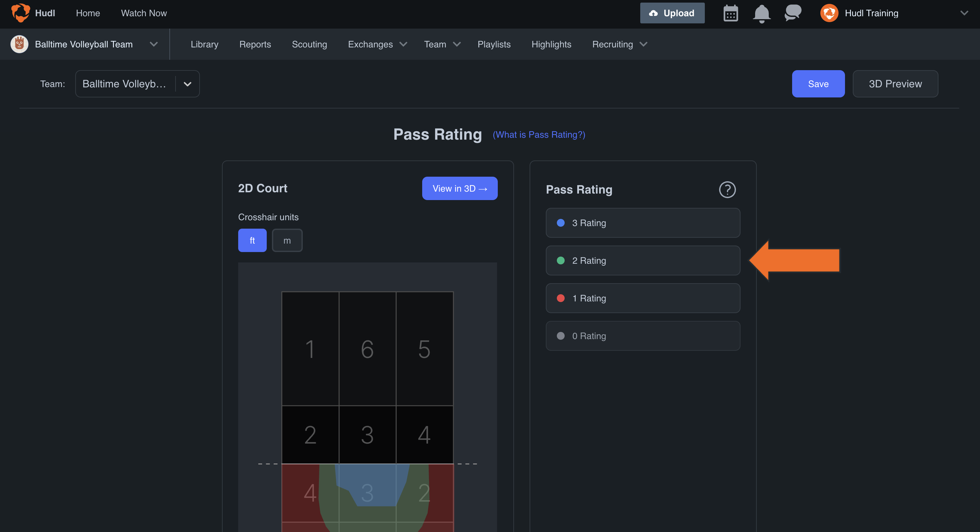The height and width of the screenshot is (532, 980).
Task: Switch crosshair units to ft
Action: click(252, 240)
